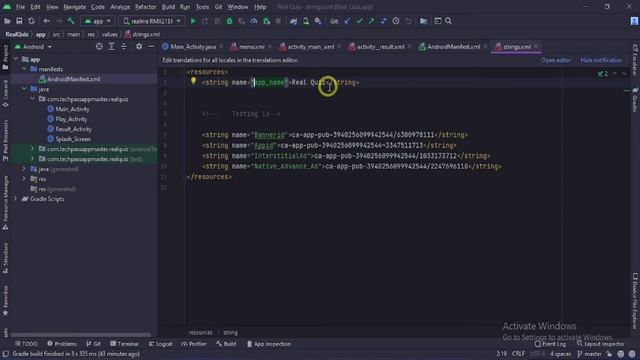Hide the Project panel via minus icon
The image size is (640, 360).
[151, 47]
